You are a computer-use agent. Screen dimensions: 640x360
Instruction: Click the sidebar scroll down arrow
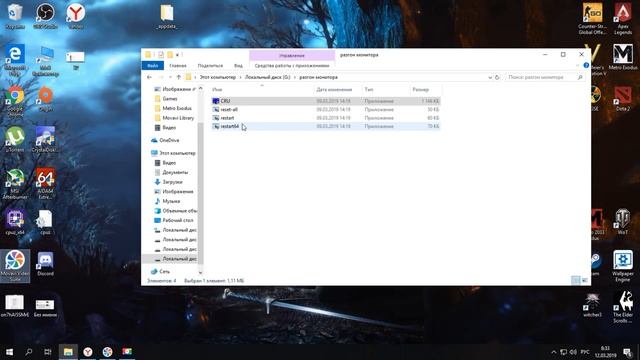200,272
